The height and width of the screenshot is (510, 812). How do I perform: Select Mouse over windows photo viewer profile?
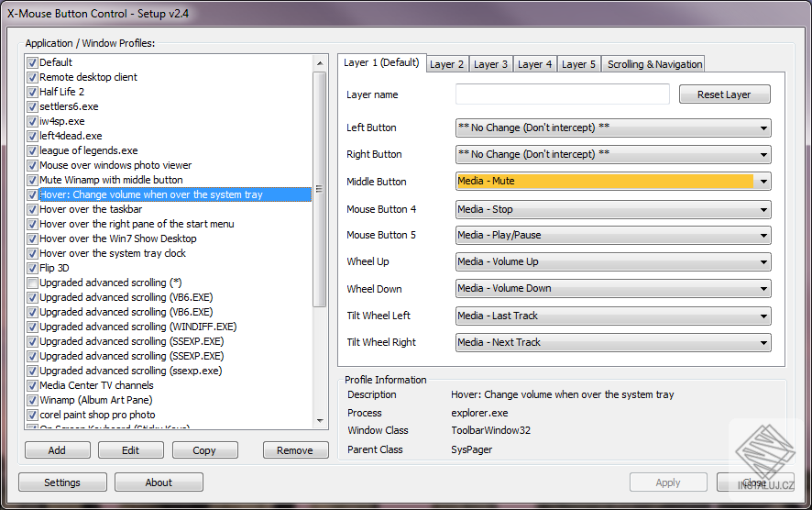click(115, 165)
